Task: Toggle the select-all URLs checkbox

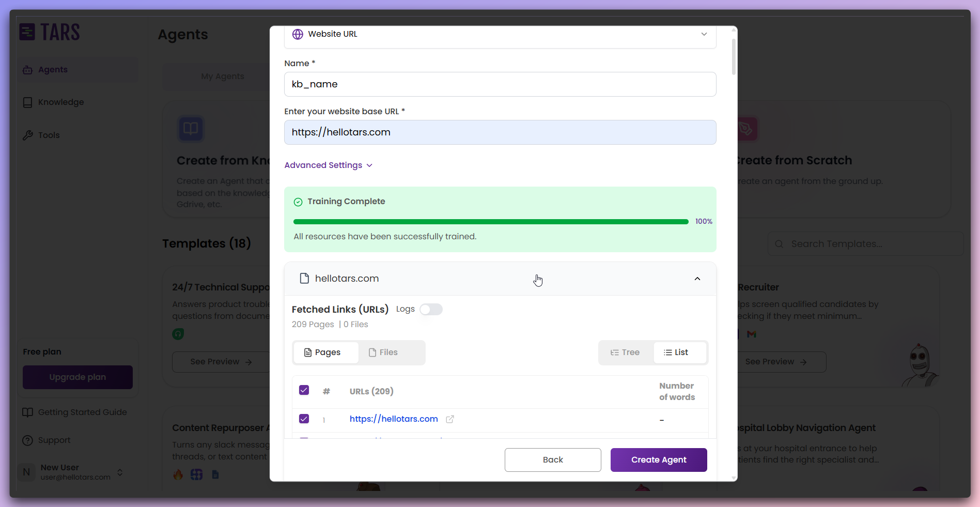Action: pyautogui.click(x=304, y=390)
